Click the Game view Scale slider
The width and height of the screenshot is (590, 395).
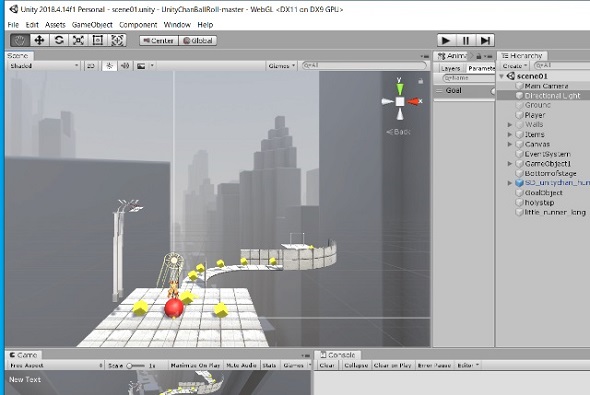[x=136, y=365]
